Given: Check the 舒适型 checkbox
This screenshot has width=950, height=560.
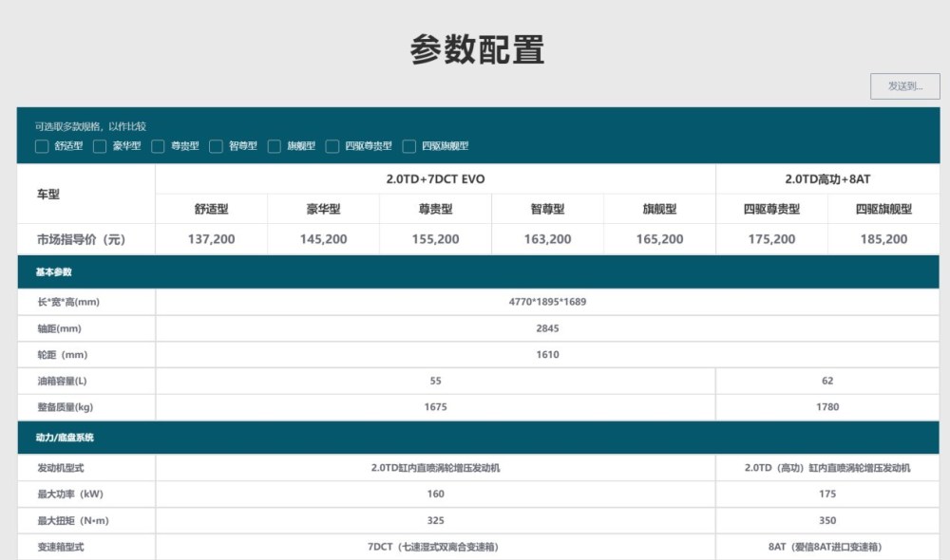Looking at the screenshot, I should (x=42, y=146).
